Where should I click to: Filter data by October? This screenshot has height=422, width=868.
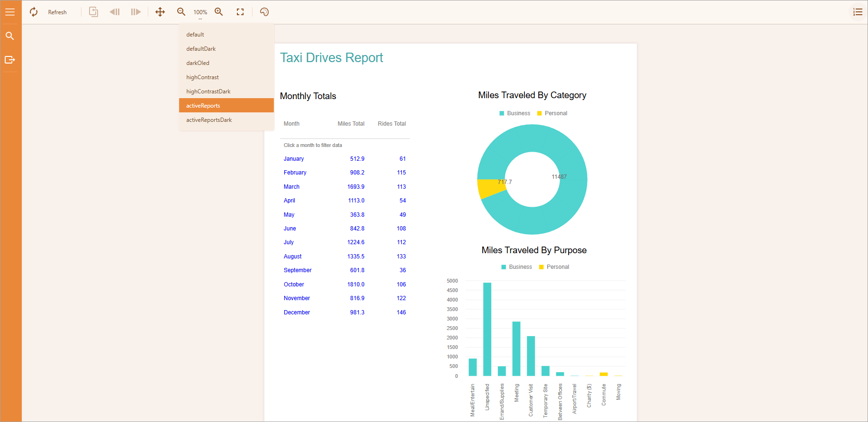click(x=294, y=284)
